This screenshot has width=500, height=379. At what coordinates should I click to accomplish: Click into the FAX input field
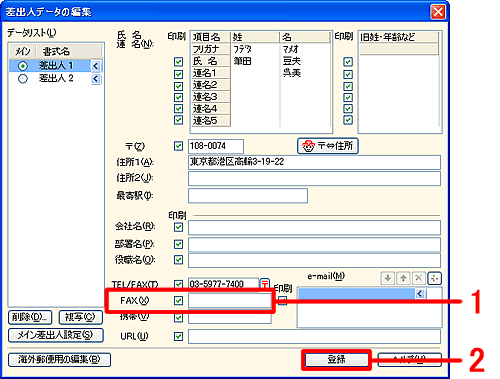click(230, 301)
